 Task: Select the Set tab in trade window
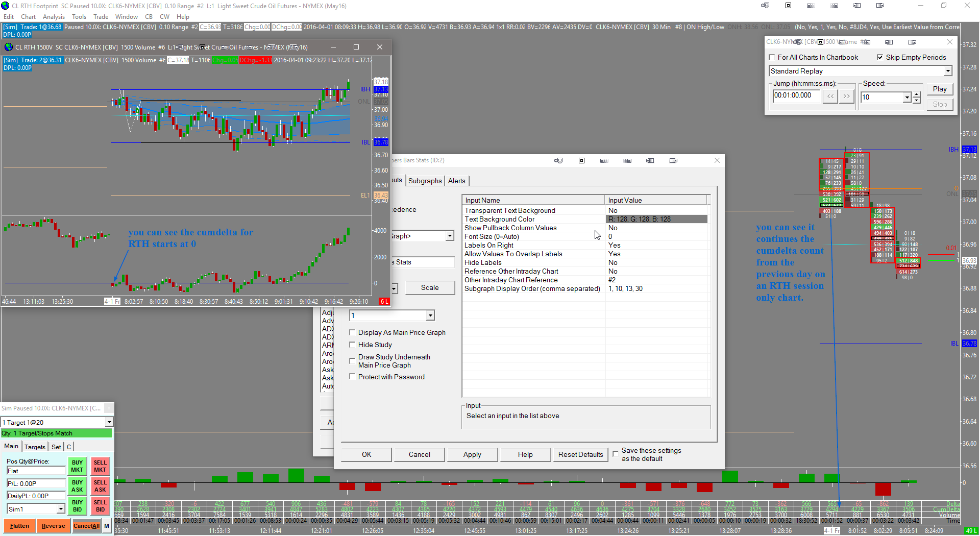click(x=56, y=447)
